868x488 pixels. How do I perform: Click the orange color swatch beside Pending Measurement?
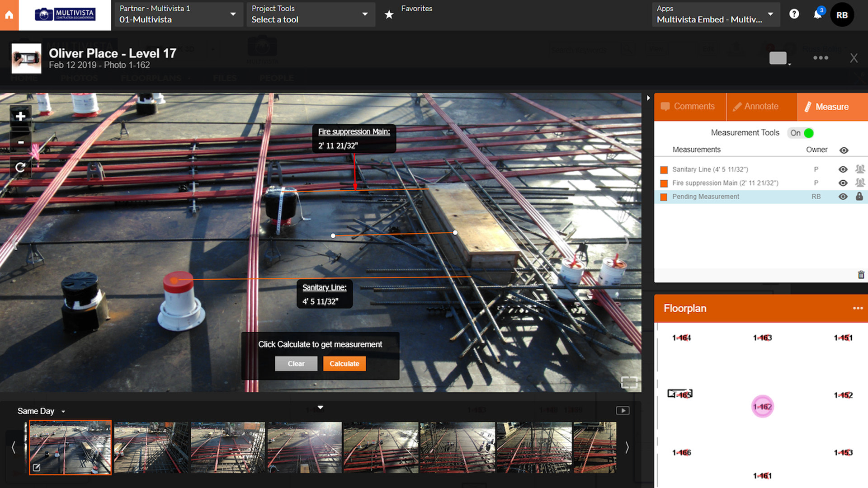coord(663,197)
